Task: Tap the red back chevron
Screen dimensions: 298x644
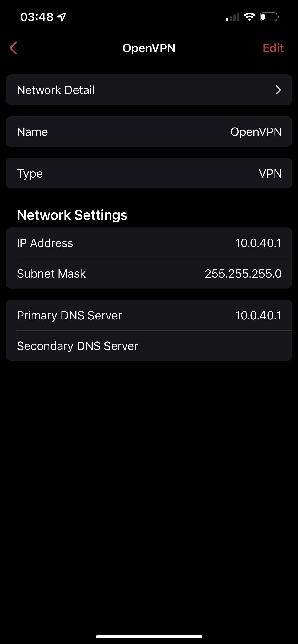Action: 13,48
